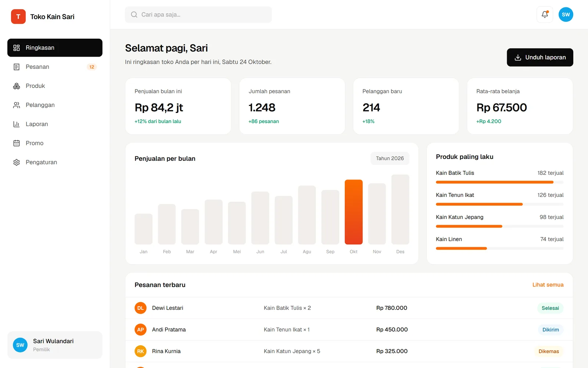
Task: Click the Promo calendar icon
Action: [17, 143]
